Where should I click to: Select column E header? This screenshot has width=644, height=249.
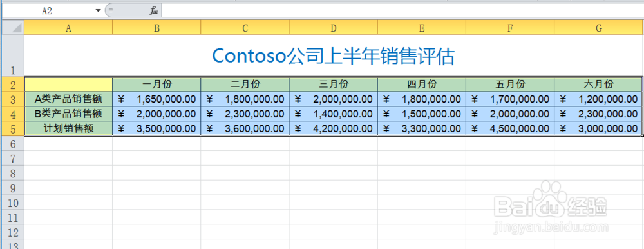coord(421,28)
